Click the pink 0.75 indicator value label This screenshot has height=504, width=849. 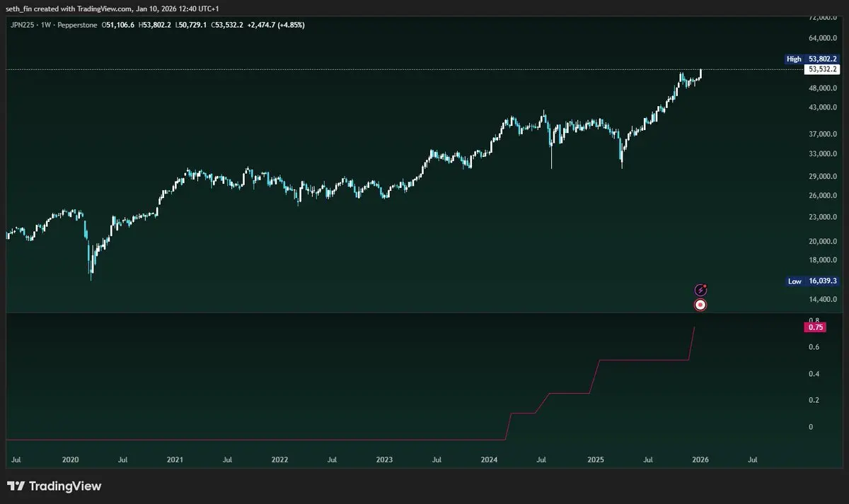coord(814,327)
